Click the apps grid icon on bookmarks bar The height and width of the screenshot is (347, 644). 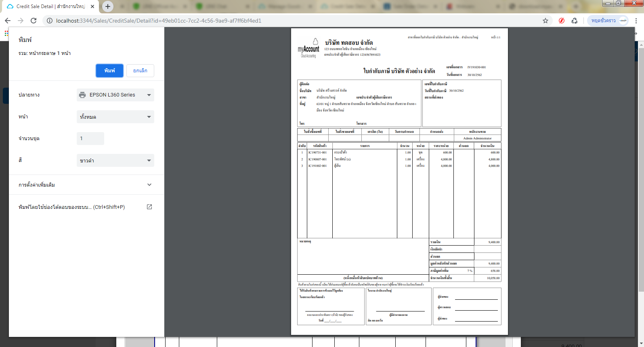coord(6,33)
